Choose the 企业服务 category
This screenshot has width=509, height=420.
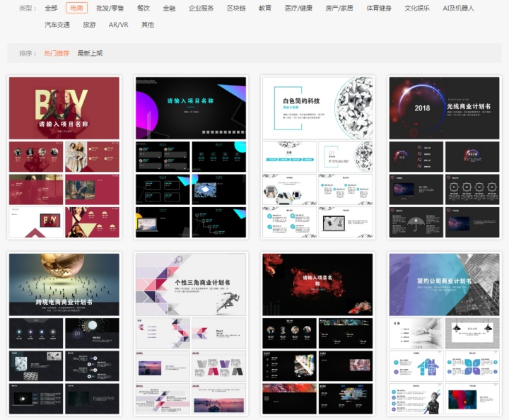(x=201, y=8)
